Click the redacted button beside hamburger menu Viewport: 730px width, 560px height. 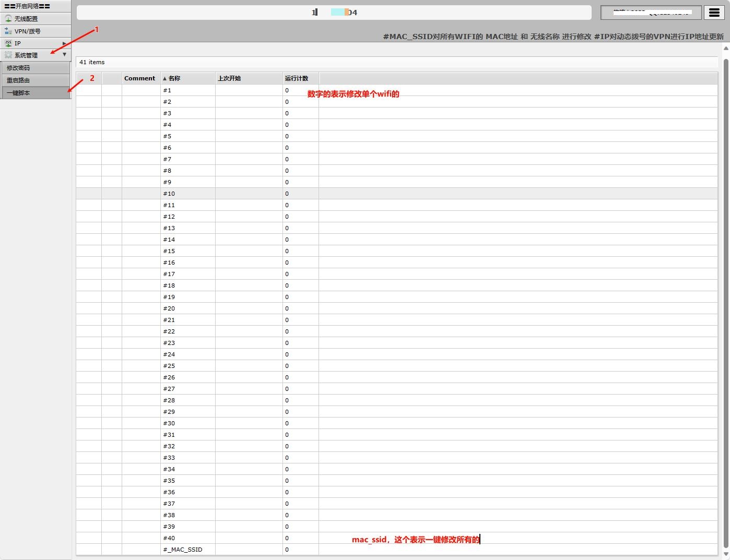click(651, 13)
